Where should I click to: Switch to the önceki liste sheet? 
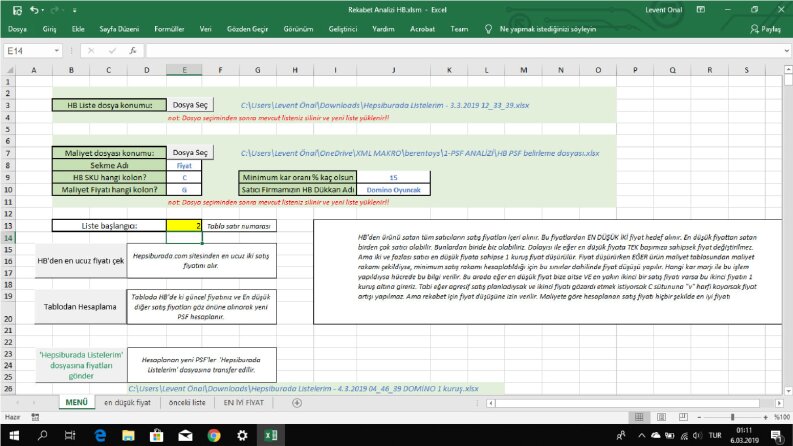pos(187,403)
